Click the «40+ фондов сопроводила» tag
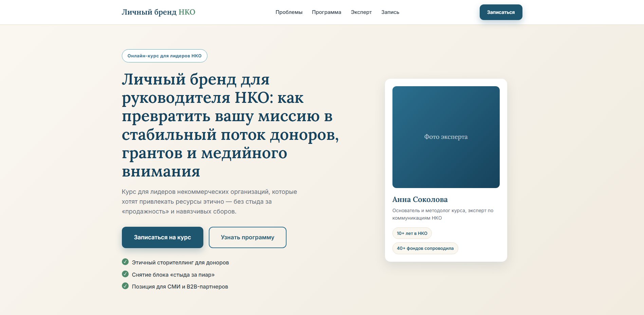This screenshot has height=315, width=644. coord(425,248)
